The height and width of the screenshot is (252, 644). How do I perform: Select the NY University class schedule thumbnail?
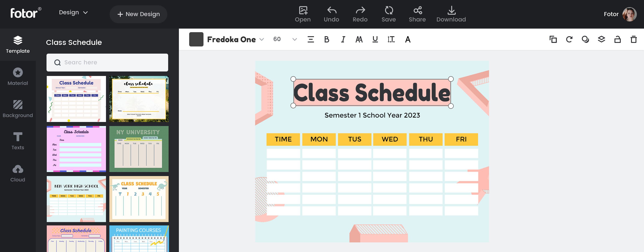[139, 149]
